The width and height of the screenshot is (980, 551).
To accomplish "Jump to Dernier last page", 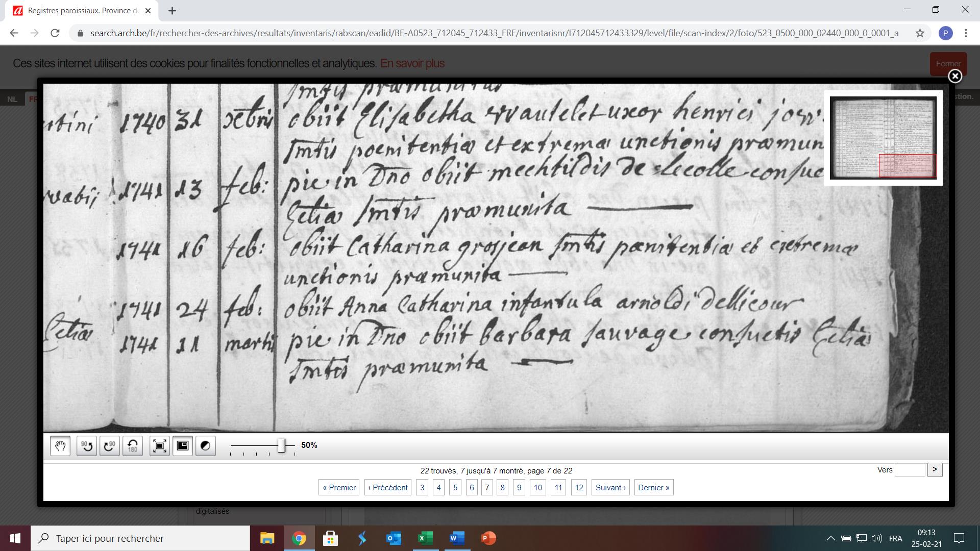I will pyautogui.click(x=653, y=487).
